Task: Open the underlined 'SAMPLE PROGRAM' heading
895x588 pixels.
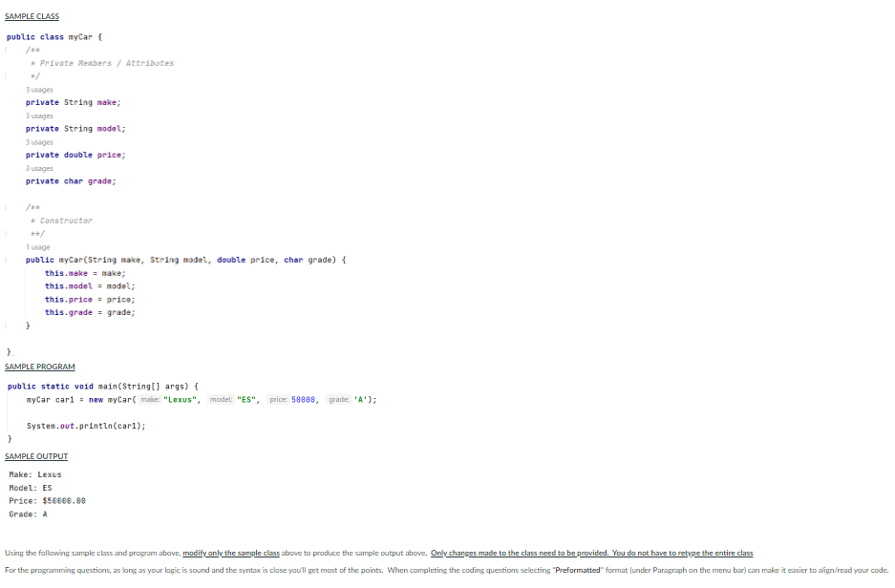Action: pos(39,367)
